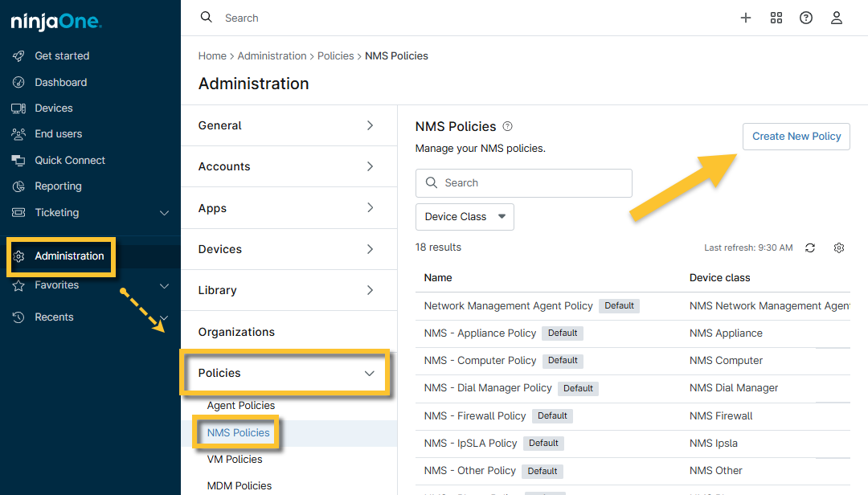Viewport: 868px width, 495px height.
Task: Click the NMS Policies info icon
Action: coord(507,126)
